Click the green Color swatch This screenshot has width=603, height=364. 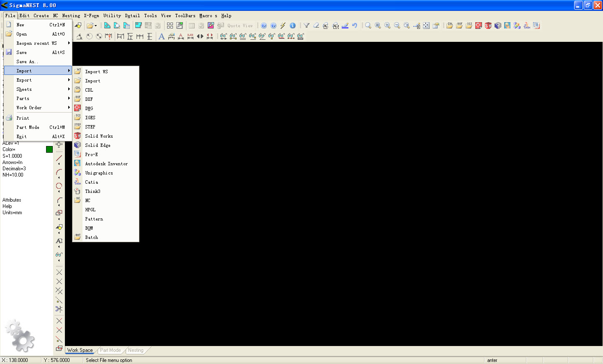(x=49, y=149)
